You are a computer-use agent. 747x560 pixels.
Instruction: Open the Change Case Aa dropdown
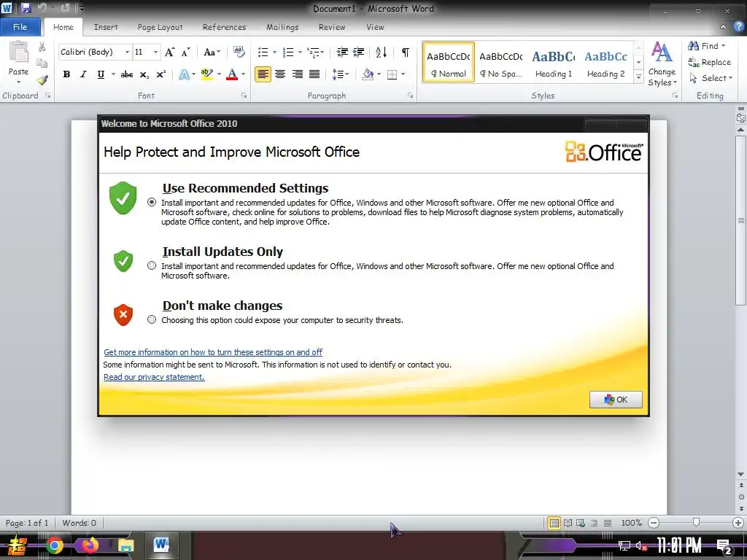pyautogui.click(x=212, y=52)
